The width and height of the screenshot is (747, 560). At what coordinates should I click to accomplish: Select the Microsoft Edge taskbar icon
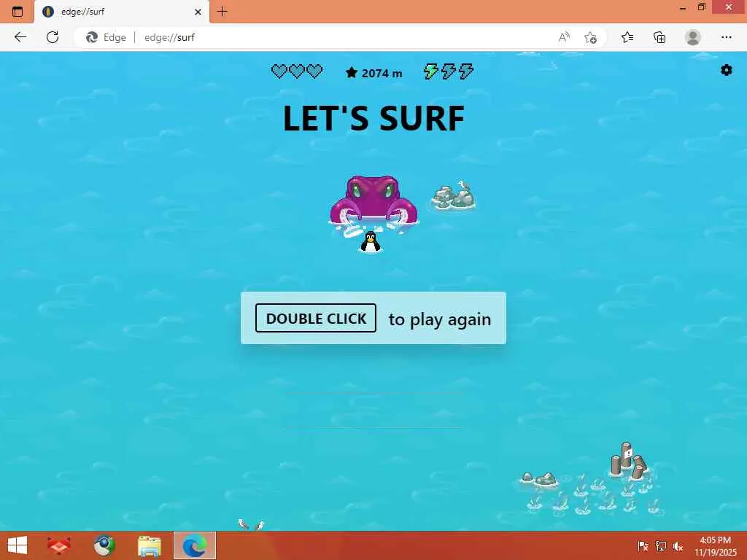tap(194, 545)
